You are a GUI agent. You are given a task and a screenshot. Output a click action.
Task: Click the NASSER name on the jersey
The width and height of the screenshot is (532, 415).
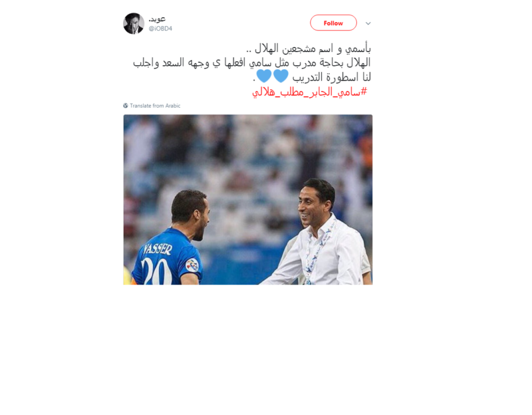[158, 249]
